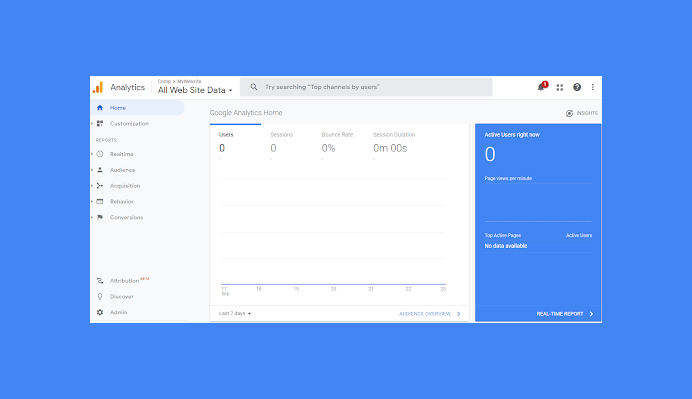Image resolution: width=692 pixels, height=399 pixels.
Task: Click the Audience Overview chevron arrow
Action: (x=459, y=314)
